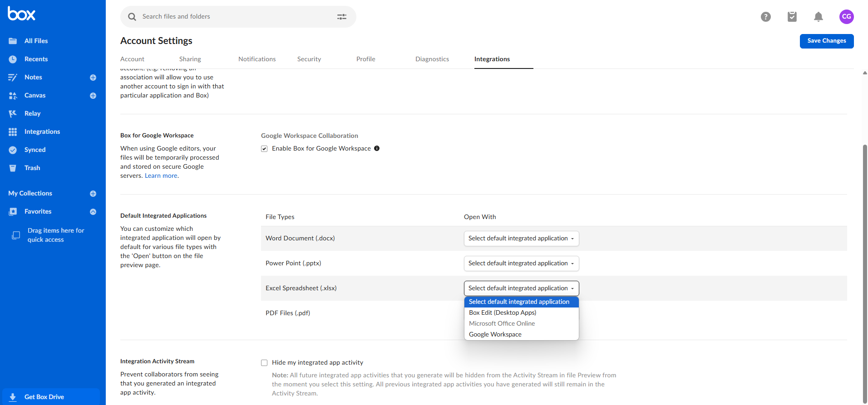Close Excel Spreadsheet default application dropdown
Screen dimensions: 868x405
coord(521,288)
